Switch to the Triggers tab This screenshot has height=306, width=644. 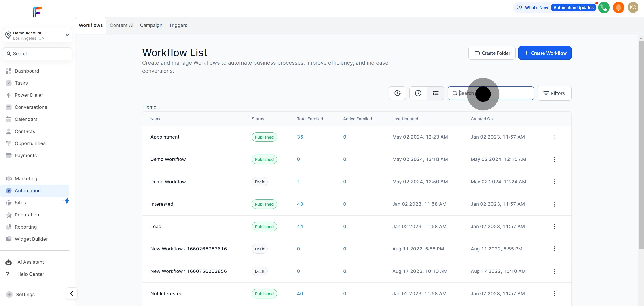(x=178, y=25)
